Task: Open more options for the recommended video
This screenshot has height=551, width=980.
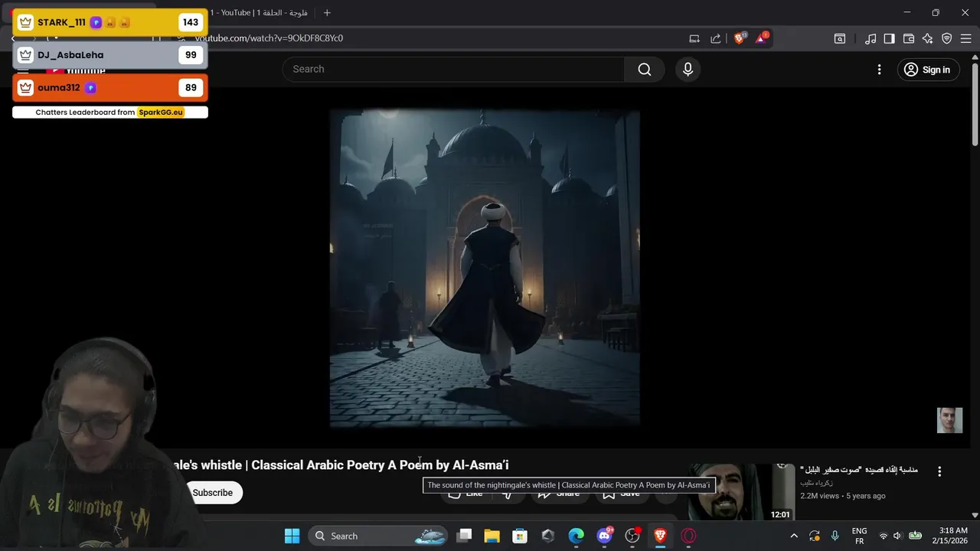Action: pos(939,471)
